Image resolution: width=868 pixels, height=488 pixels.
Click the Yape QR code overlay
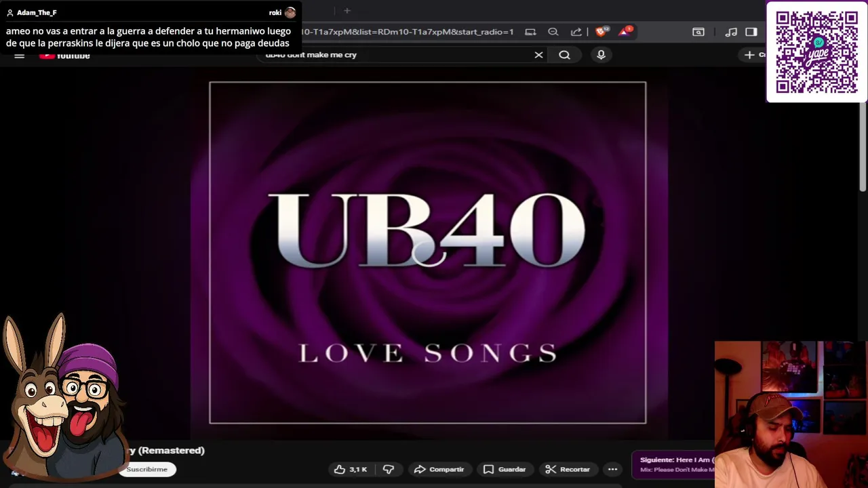coord(816,52)
